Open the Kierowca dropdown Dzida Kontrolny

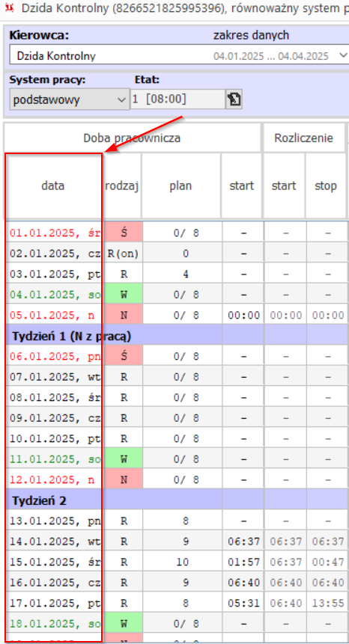point(178,55)
